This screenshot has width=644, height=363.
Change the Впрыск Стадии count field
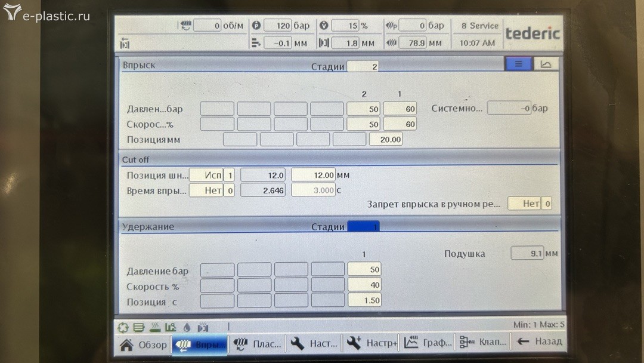[x=363, y=66]
